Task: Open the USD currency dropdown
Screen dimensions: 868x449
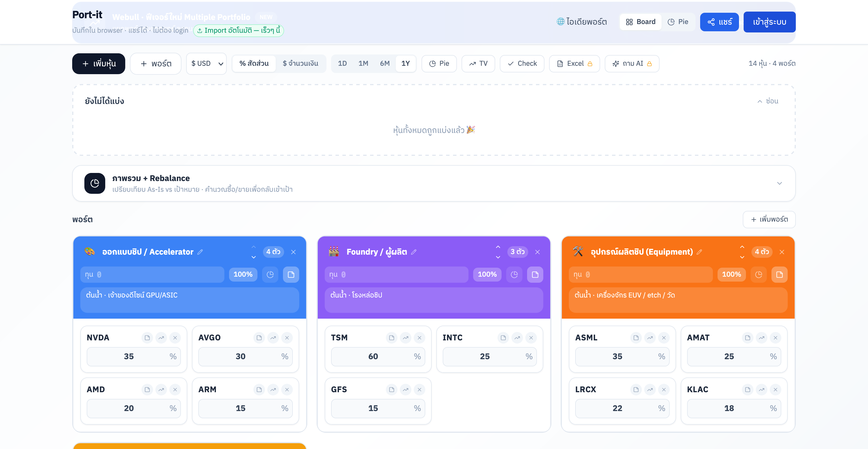Action: [x=206, y=63]
